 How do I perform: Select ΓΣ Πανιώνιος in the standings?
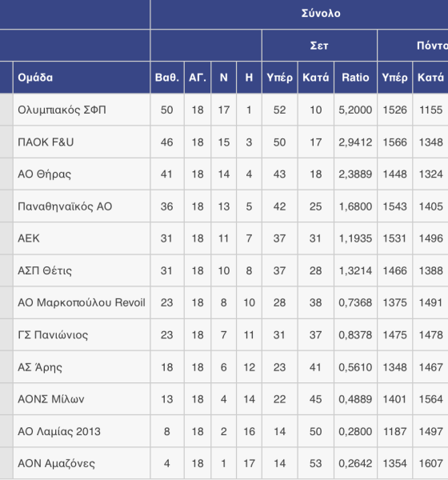point(53,335)
